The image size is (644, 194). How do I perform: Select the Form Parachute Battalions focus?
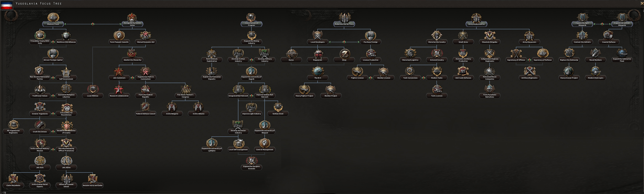[489, 89]
